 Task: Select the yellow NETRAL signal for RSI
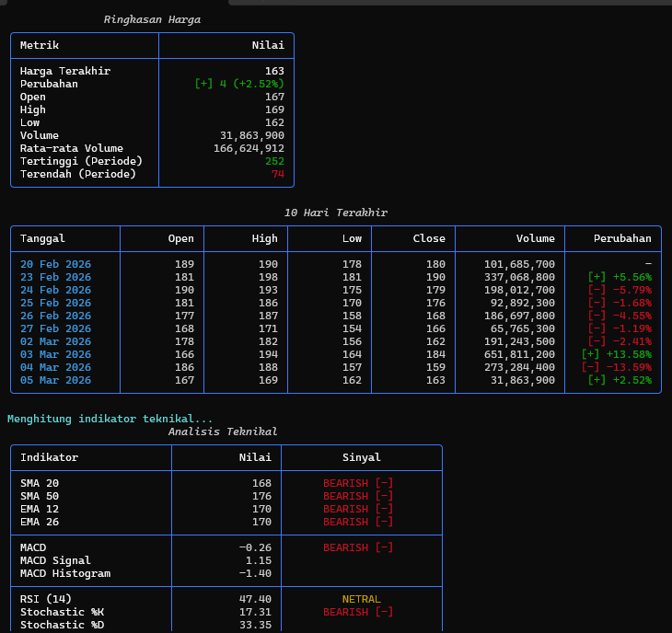[x=361, y=599]
